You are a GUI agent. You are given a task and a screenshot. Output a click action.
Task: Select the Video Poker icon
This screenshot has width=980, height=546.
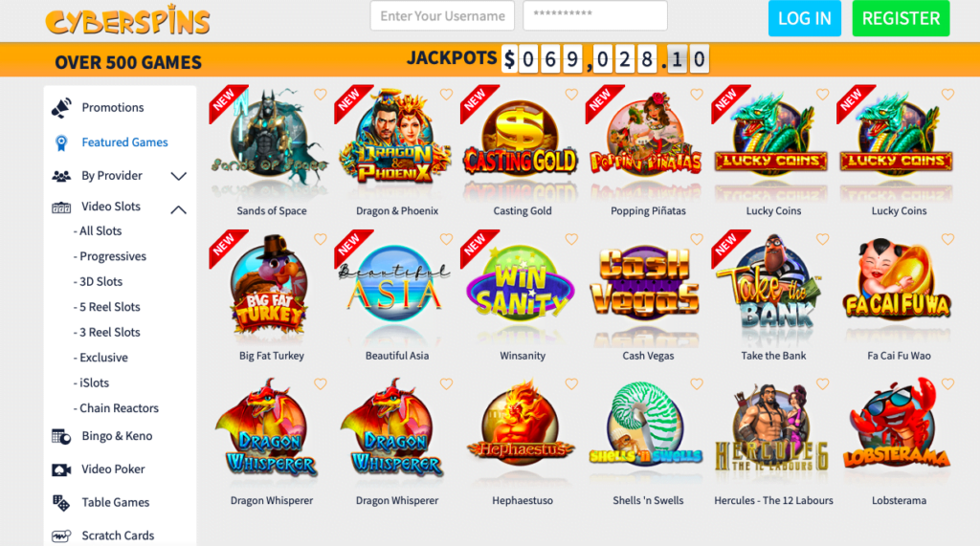coord(61,470)
